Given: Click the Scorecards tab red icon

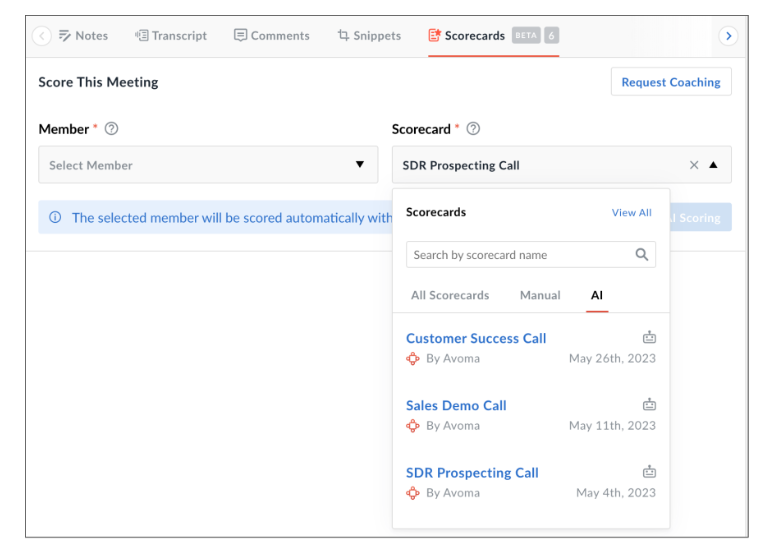Looking at the screenshot, I should pyautogui.click(x=435, y=35).
